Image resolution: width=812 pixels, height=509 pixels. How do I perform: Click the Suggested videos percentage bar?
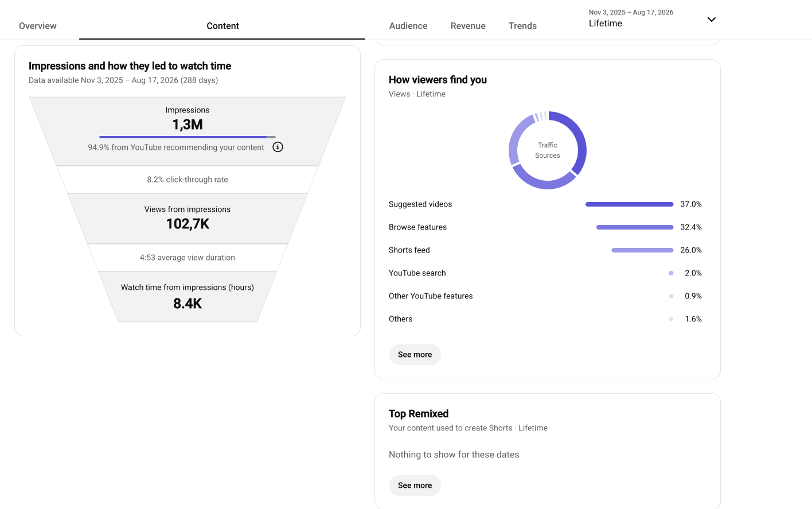(x=629, y=204)
